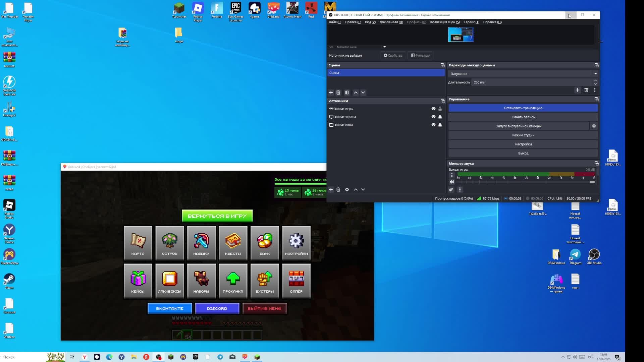The width and height of the screenshot is (644, 362).
Task: Open the Масштаб окна scale dropdown
Action: tap(384, 47)
